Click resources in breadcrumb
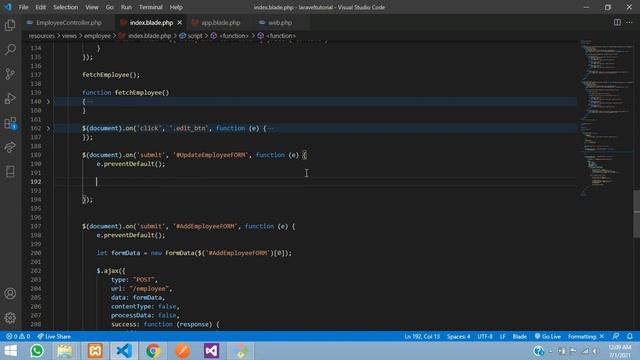Viewport: 640px width, 360px height. click(42, 36)
